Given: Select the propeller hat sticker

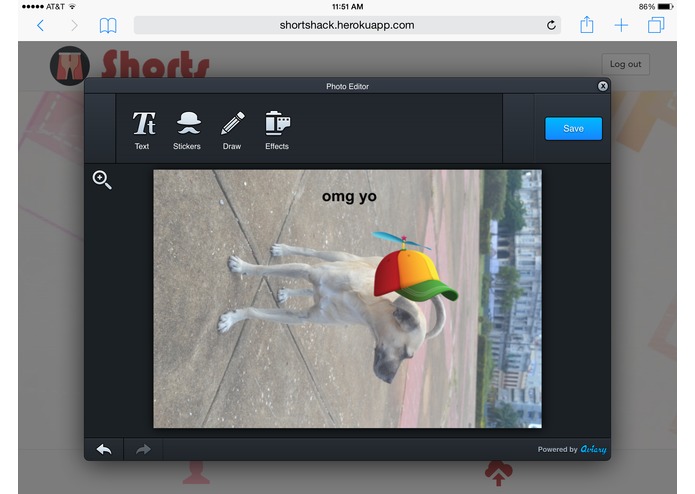Looking at the screenshot, I should [x=414, y=268].
